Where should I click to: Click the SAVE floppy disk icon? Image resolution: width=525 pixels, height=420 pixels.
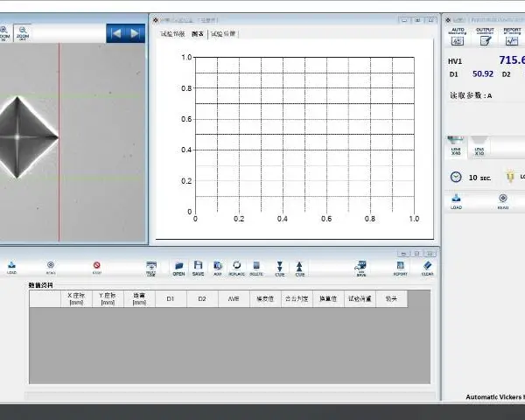pos(198,269)
